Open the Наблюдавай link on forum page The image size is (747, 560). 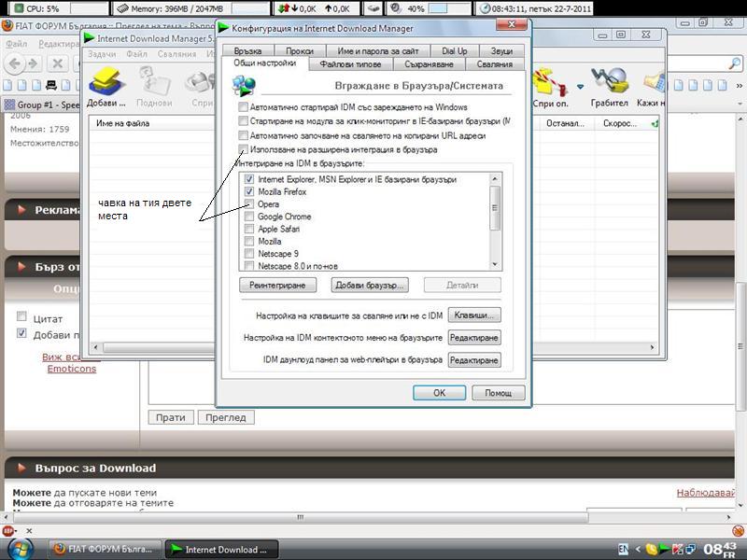tap(706, 493)
